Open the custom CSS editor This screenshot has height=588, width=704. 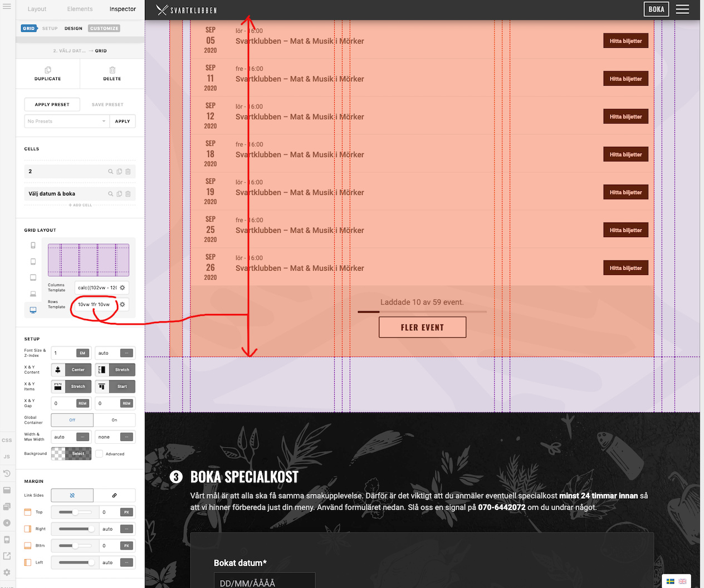(x=7, y=440)
